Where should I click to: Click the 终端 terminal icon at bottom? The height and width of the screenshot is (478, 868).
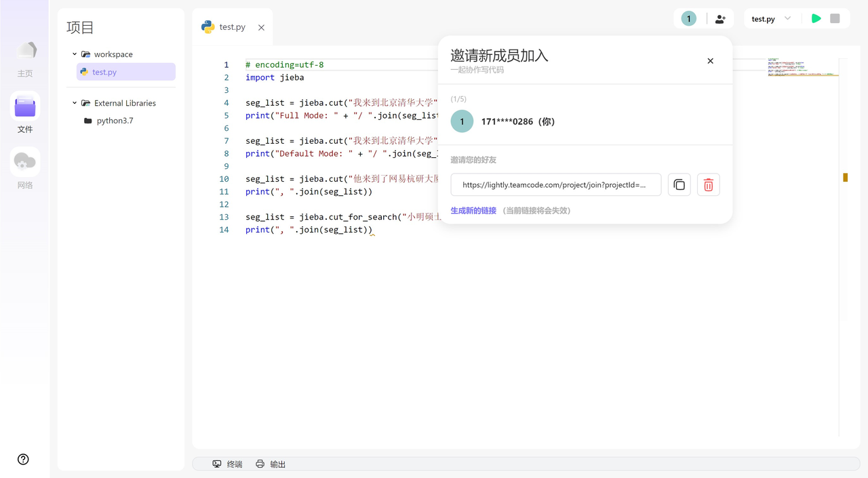(218, 464)
